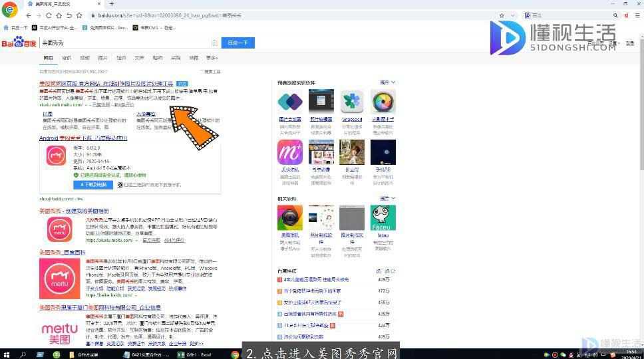Viewport: 644px width, 359px height.
Task: Click the camera lens app icon under related software
Action: pos(290,218)
